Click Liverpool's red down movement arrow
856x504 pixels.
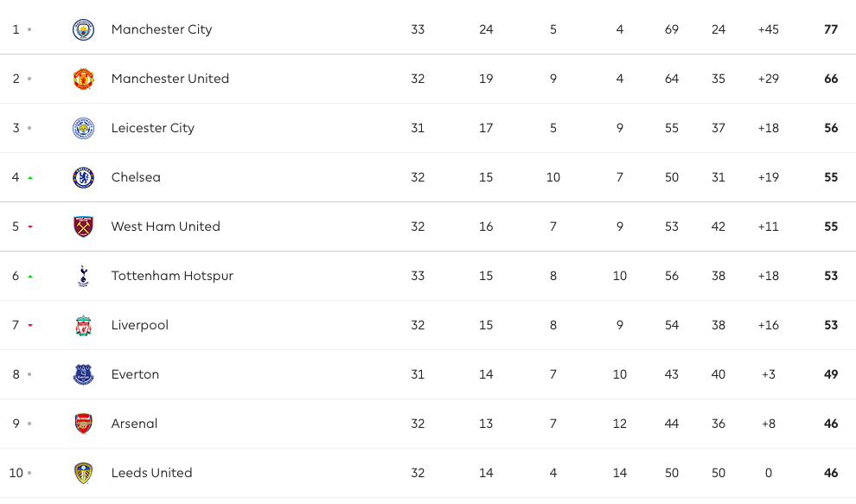click(x=30, y=325)
